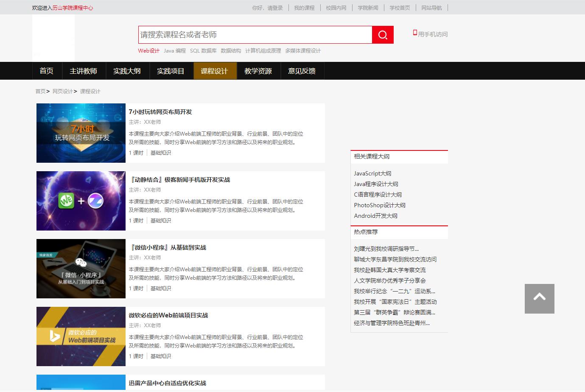
Task: Open the Android开发大纲 sidebar link
Action: [375, 216]
